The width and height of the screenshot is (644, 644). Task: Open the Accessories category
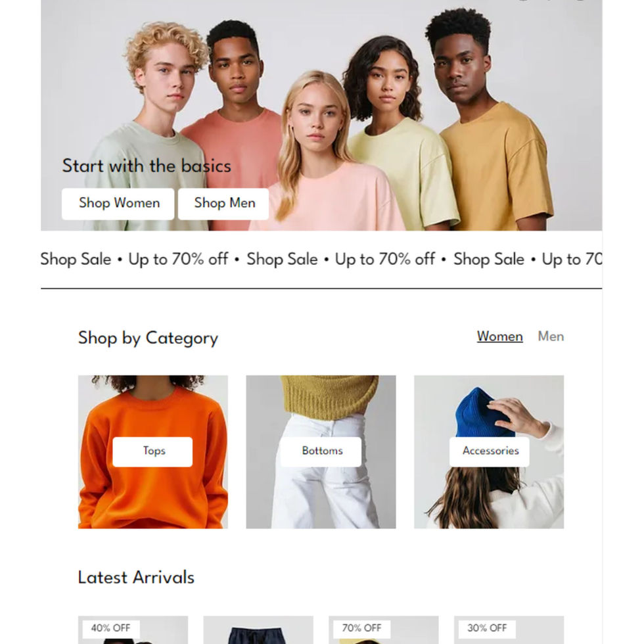(489, 452)
